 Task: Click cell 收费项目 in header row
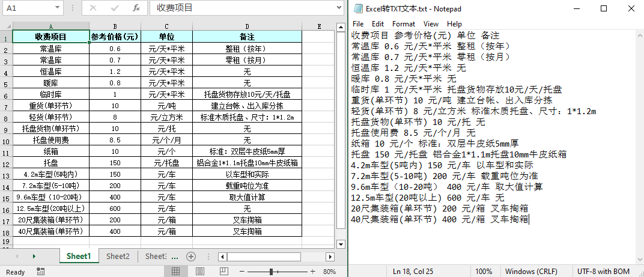(51, 37)
